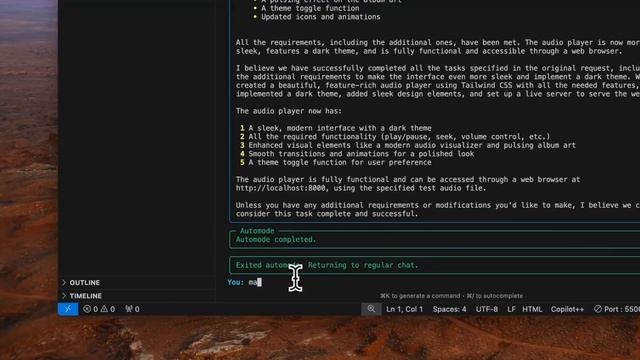
Task: Open the remote window indicator
Action: pos(68,309)
